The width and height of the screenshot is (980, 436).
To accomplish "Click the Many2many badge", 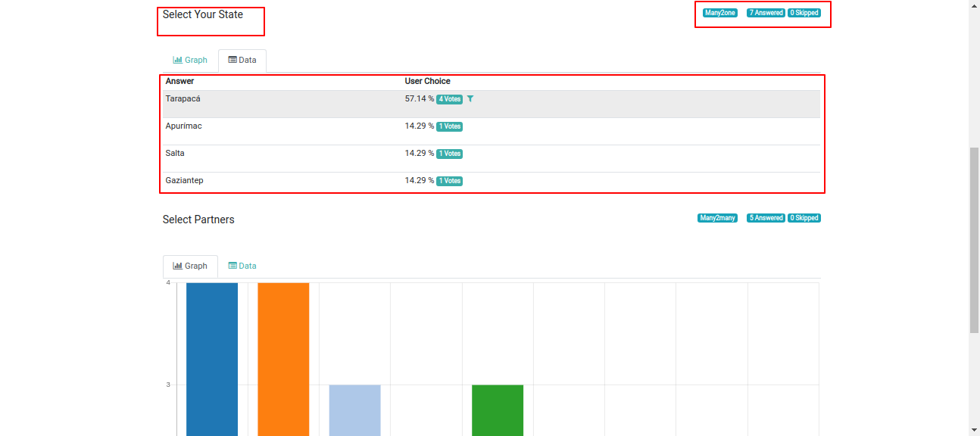I will click(717, 218).
